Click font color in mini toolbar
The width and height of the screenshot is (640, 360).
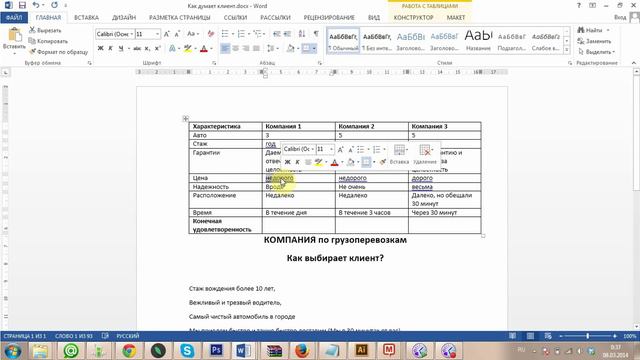(x=334, y=162)
